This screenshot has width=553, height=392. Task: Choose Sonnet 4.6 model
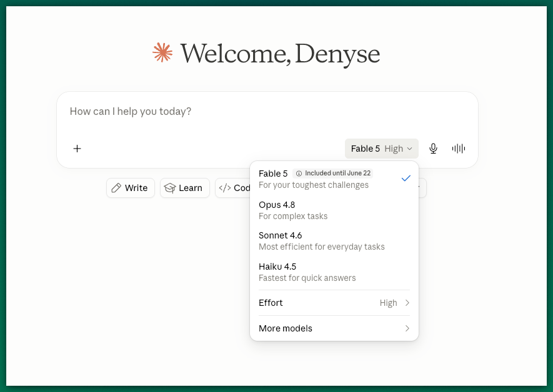(334, 241)
